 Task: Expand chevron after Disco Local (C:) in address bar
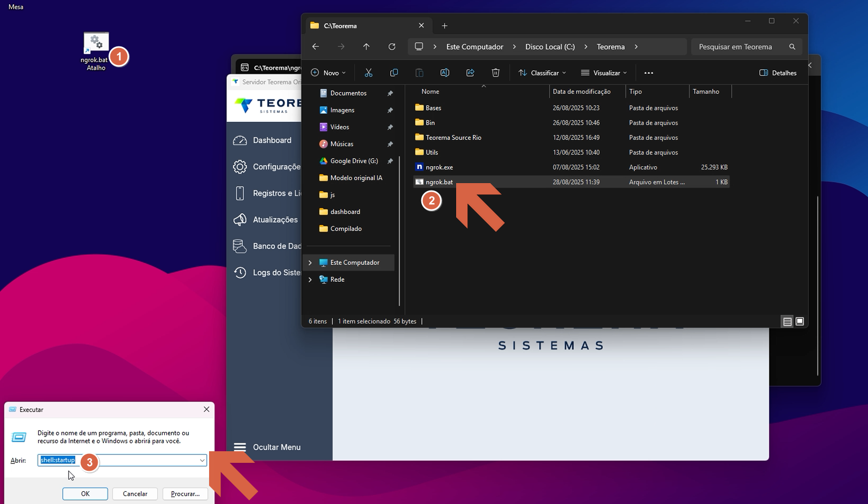pos(586,46)
